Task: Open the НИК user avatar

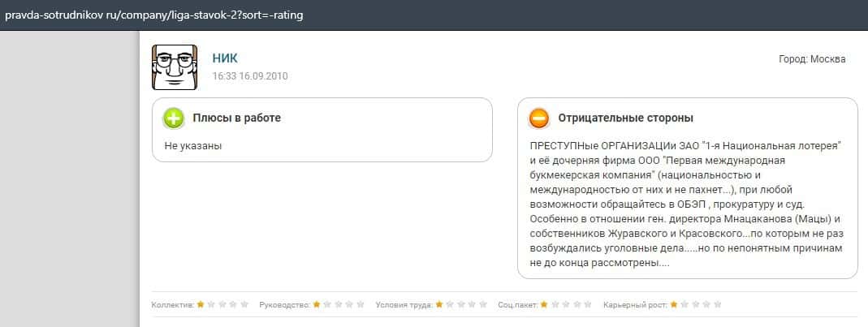Action: coord(175,67)
